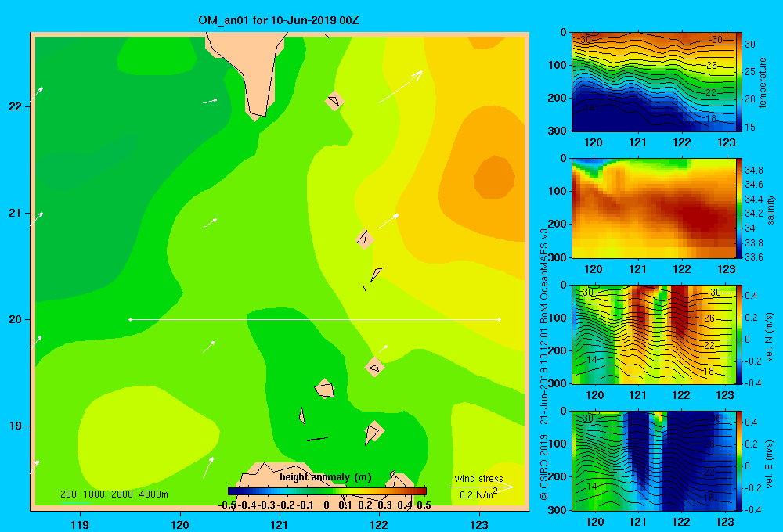Click the title 'OM_an01 for 10-Jun-2019 00Z'
This screenshot has width=783, height=532.
(278, 20)
